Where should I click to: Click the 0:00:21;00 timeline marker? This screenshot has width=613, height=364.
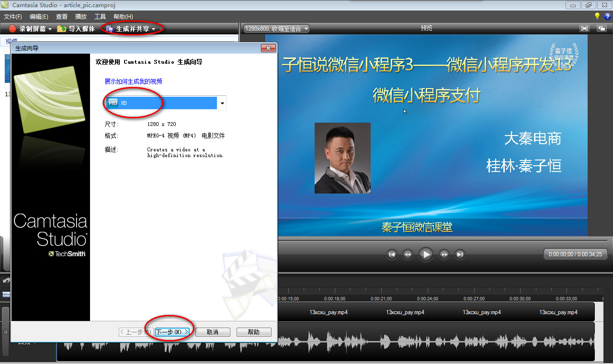point(381,298)
